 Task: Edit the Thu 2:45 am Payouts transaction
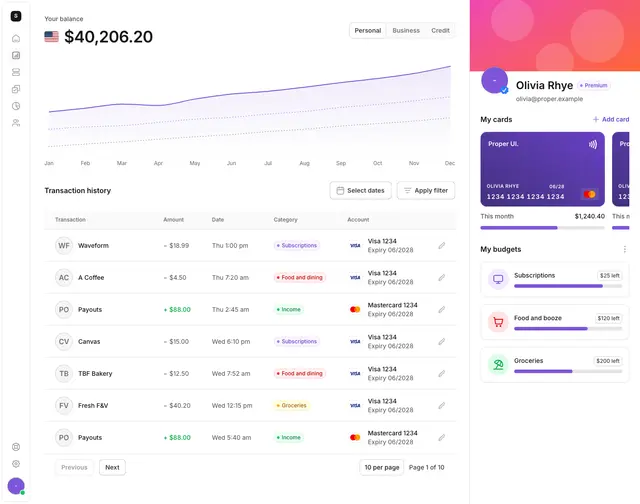442,310
